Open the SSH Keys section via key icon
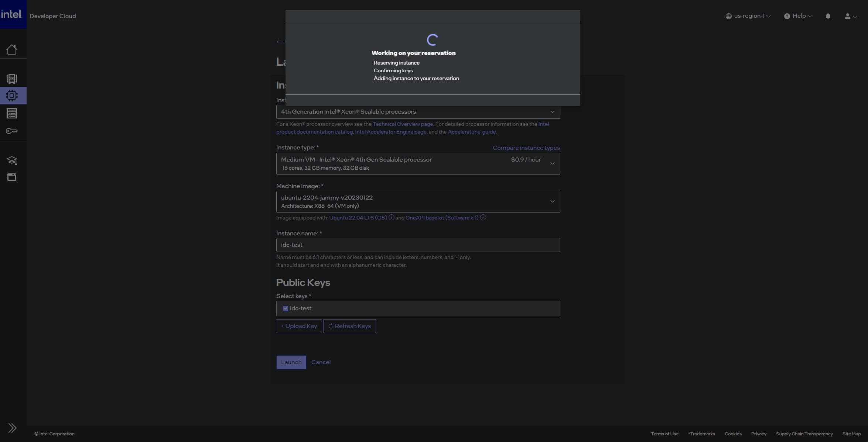 click(x=12, y=131)
